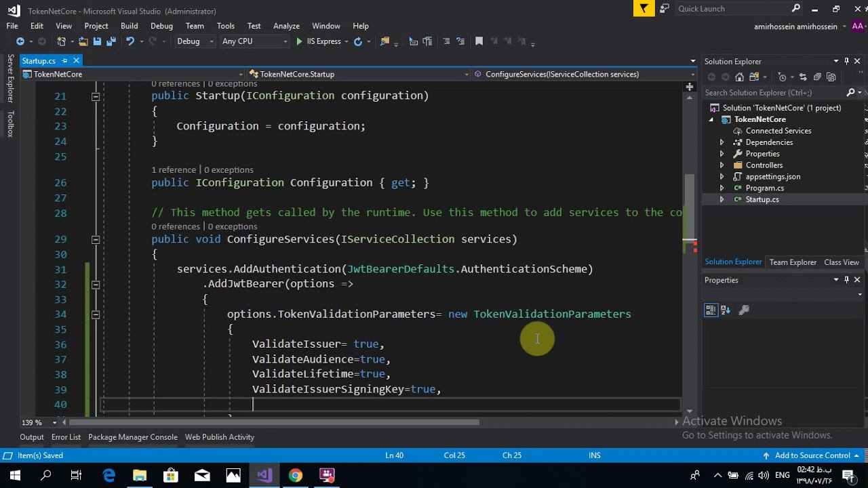Refresh the browser link icon
This screenshot has width=868, height=488.
pyautogui.click(x=358, y=41)
